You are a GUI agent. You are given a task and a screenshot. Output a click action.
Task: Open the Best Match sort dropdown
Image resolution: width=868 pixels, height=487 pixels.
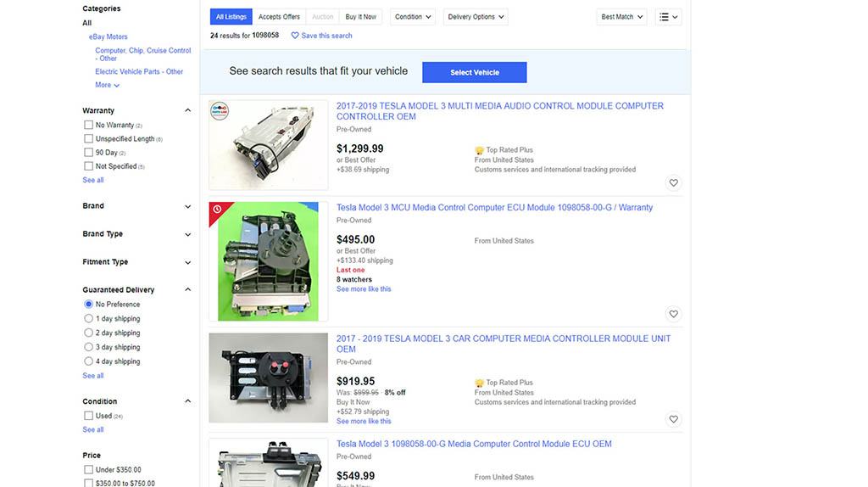point(621,17)
